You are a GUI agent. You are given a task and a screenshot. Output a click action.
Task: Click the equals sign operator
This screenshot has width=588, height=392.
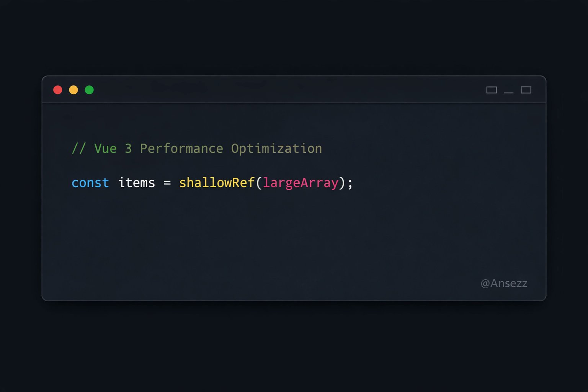coord(167,183)
